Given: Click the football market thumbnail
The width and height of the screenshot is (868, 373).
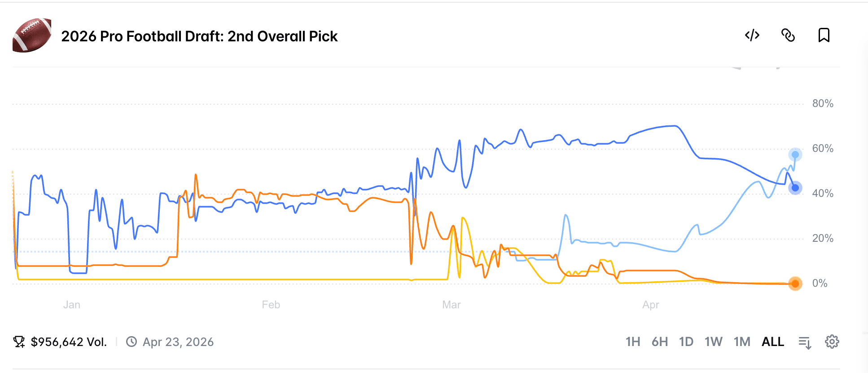Looking at the screenshot, I should 32,36.
